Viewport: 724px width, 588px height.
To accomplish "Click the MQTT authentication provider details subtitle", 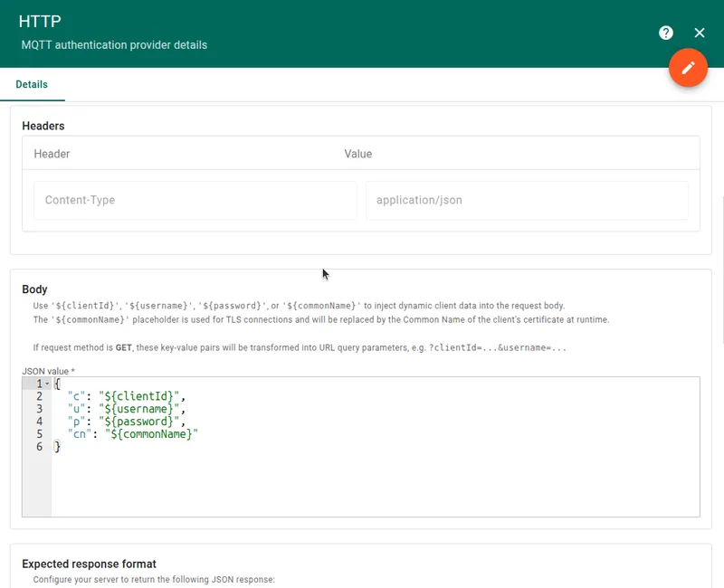I will [114, 44].
